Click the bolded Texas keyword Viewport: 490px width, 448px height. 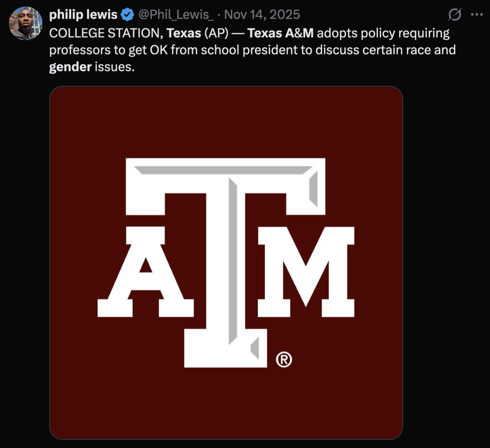[184, 33]
